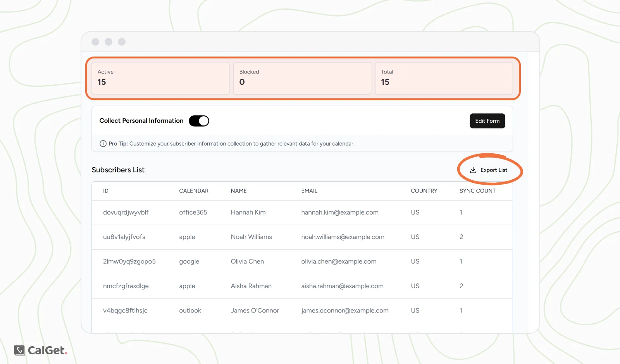Click apple calendar in Aisha Rahman row
The width and height of the screenshot is (620, 364).
point(187,287)
